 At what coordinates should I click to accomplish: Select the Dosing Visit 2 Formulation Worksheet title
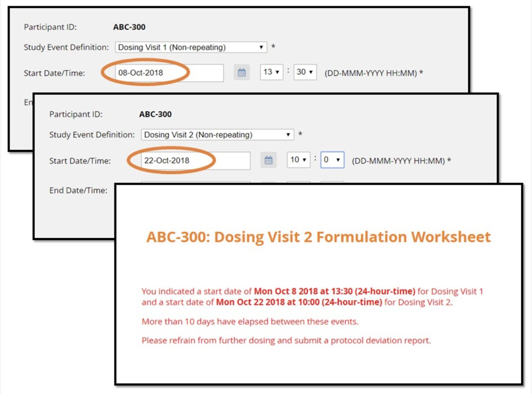point(318,236)
